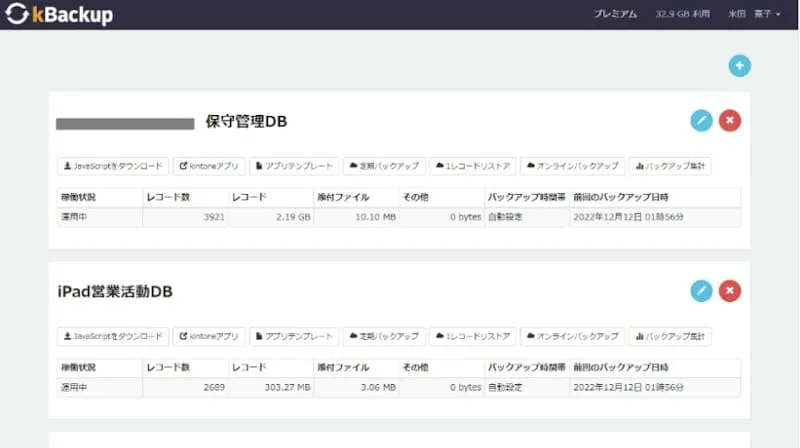The width and height of the screenshot is (800, 448).
Task: Edit 保守管理DB with the pencil icon
Action: point(701,121)
